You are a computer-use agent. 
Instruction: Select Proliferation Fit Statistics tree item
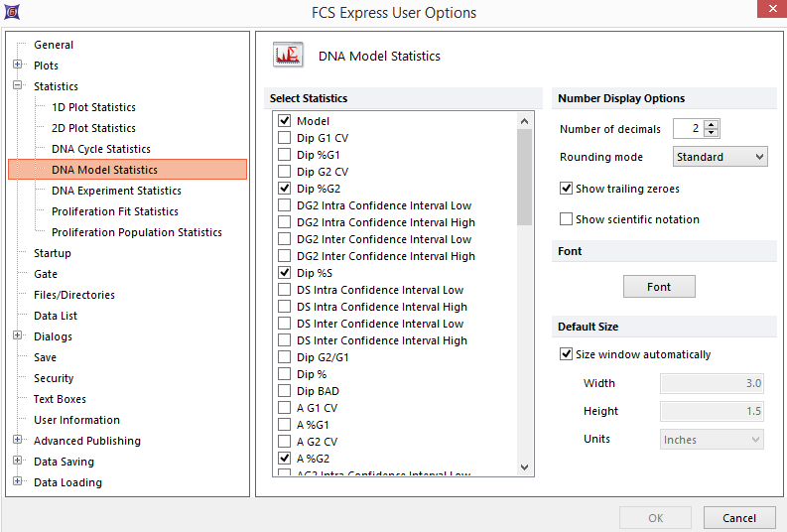(x=115, y=211)
